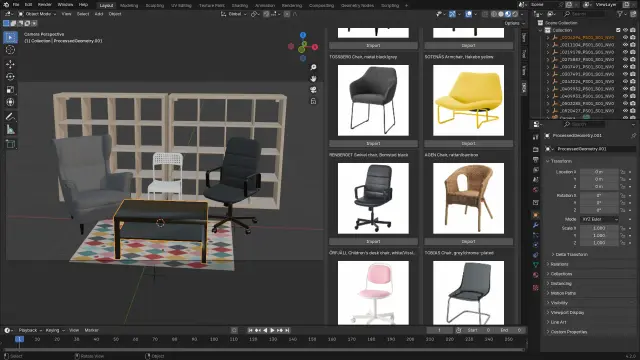Switch to the Geometry Nodes workspace tab
The width and height of the screenshot is (640, 360).
[357, 6]
